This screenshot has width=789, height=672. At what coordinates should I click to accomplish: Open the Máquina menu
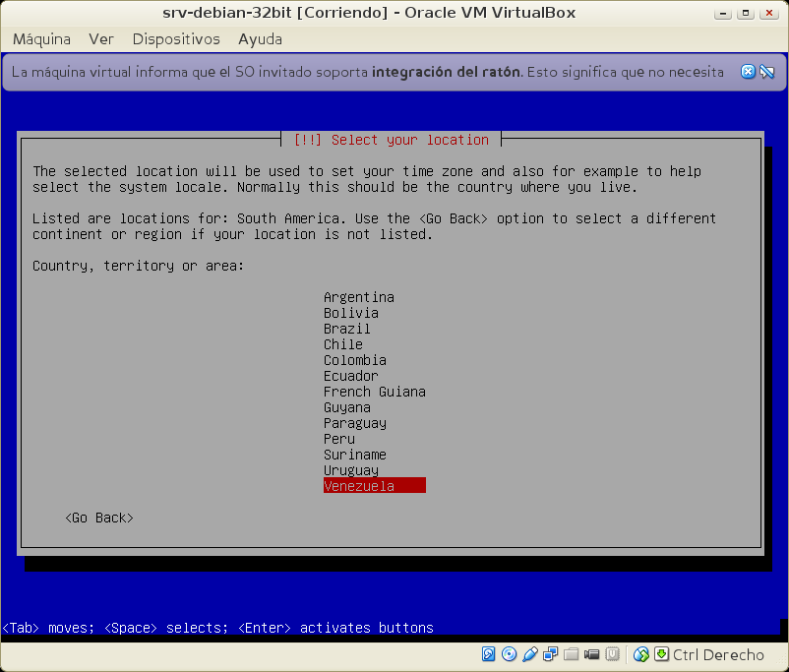click(x=41, y=39)
